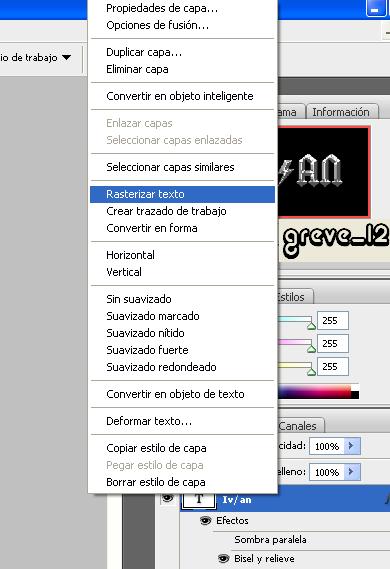Click the Relleno 100% value field
This screenshot has width=390, height=569.
tap(327, 472)
